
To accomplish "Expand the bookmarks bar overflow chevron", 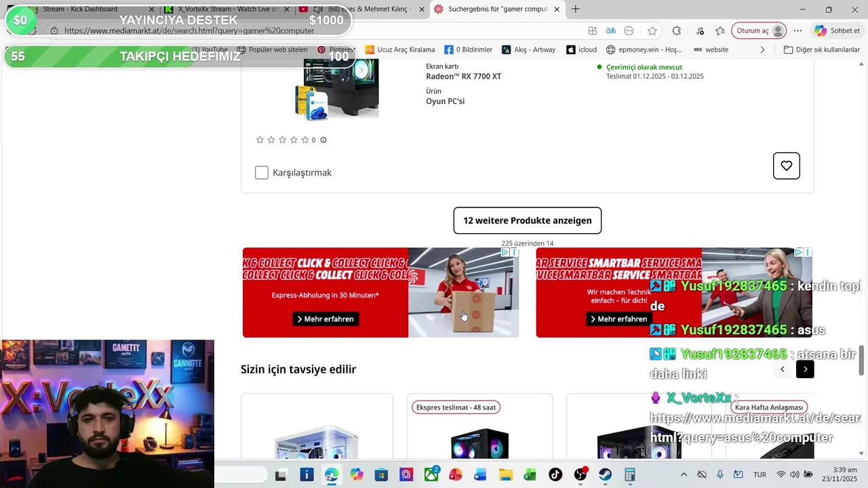I will [x=762, y=49].
